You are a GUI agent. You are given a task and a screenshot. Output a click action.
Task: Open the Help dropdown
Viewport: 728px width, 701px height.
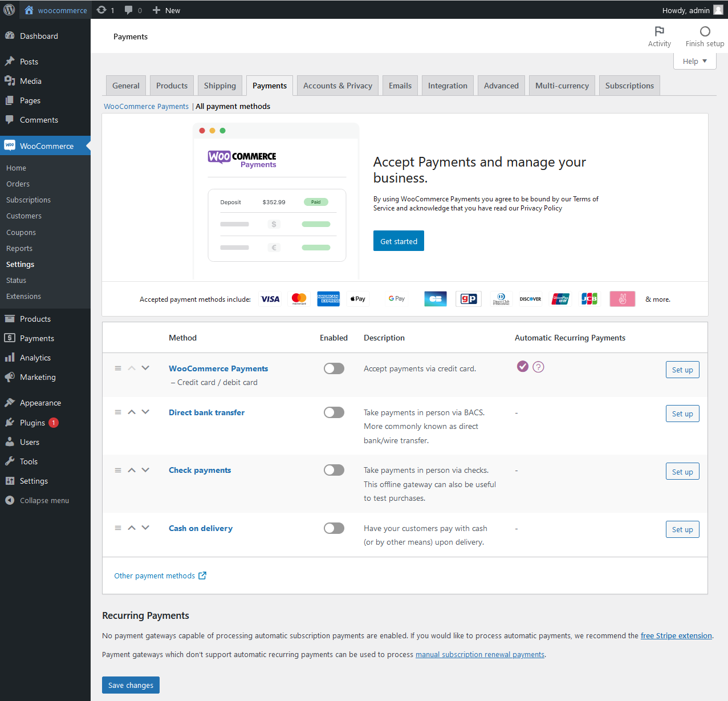pyautogui.click(x=695, y=61)
